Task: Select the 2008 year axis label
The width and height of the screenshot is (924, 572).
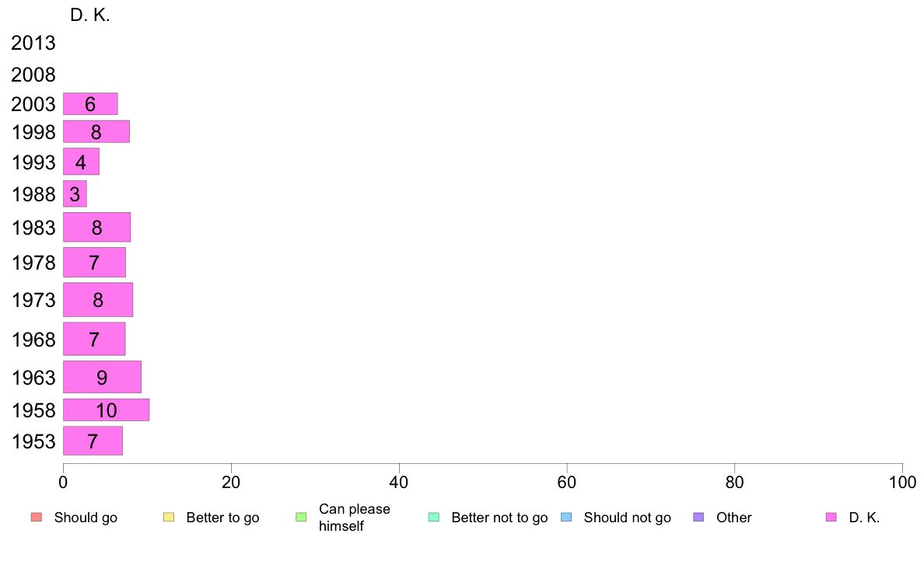Action: (x=33, y=75)
